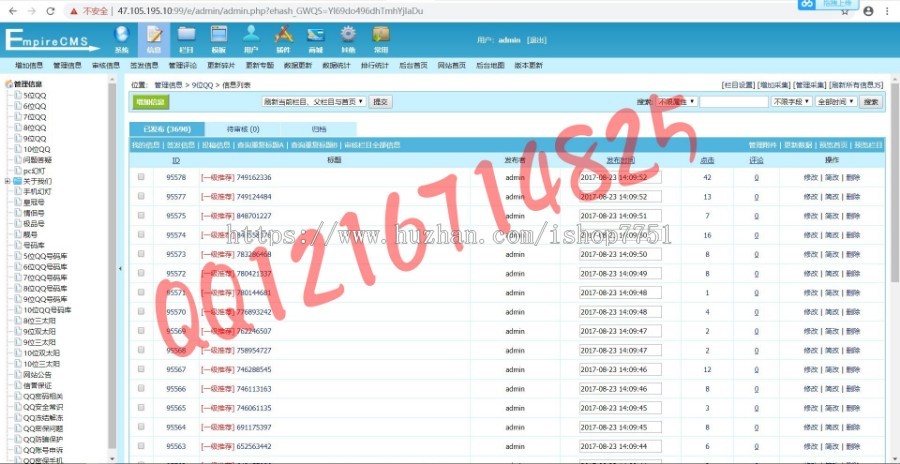This screenshot has height=464, width=900.
Task: Open 增加信息 in the submenu bar
Action: [x=29, y=65]
